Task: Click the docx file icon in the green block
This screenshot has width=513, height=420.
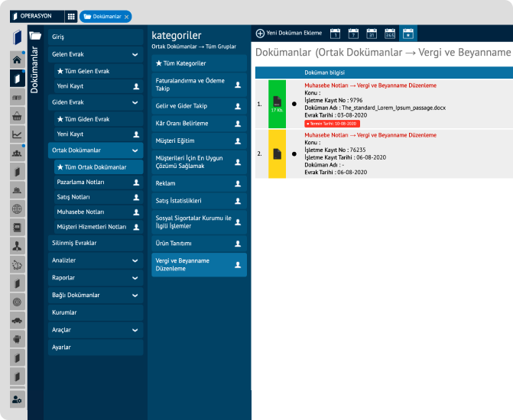Action: pyautogui.click(x=277, y=102)
